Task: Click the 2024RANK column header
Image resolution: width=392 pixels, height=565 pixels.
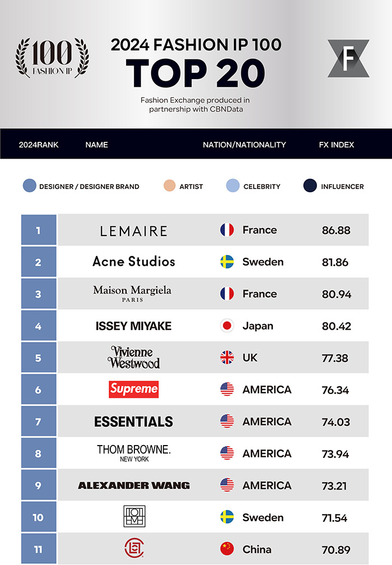Action: point(39,145)
